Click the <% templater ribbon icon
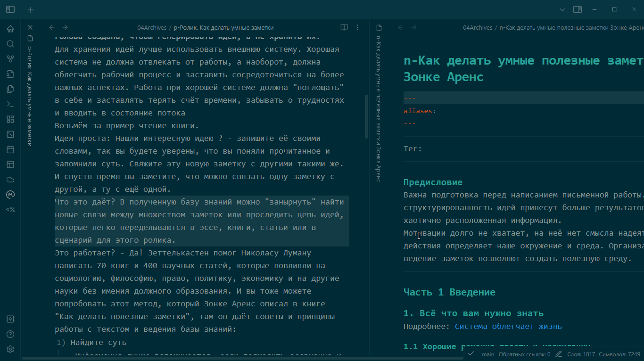Viewport: 644px width, 361px height. pos(10,210)
